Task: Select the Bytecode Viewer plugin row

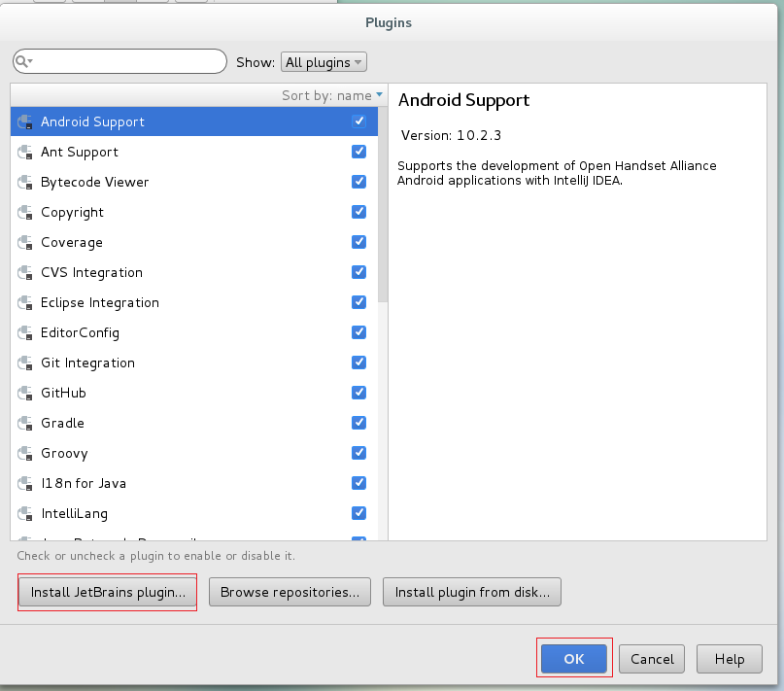Action: click(194, 182)
